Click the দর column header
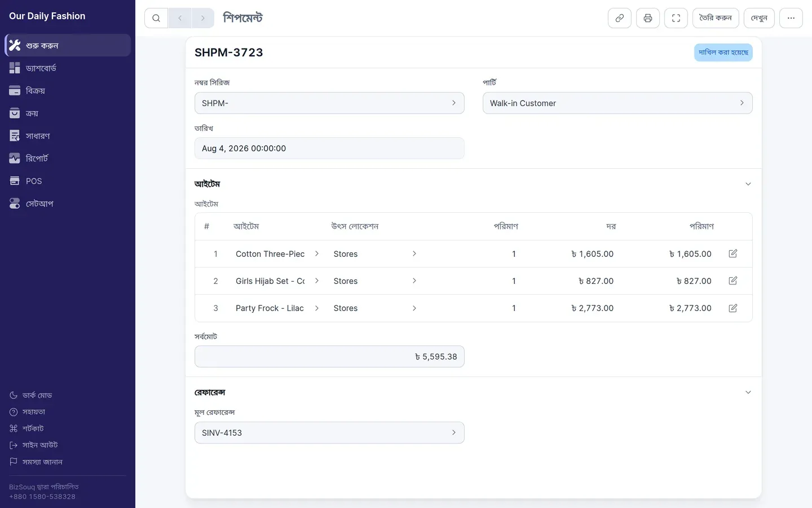This screenshot has width=812, height=508. [x=611, y=226]
